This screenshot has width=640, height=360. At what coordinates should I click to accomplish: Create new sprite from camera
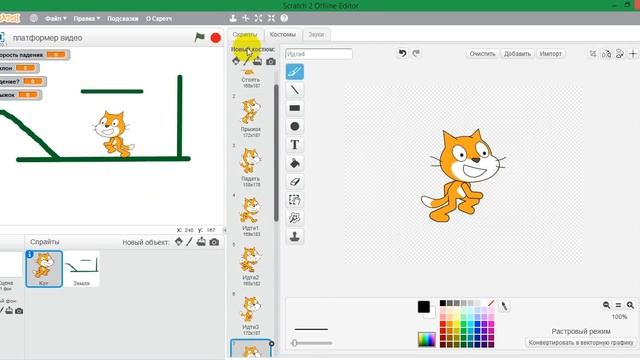[214, 242]
